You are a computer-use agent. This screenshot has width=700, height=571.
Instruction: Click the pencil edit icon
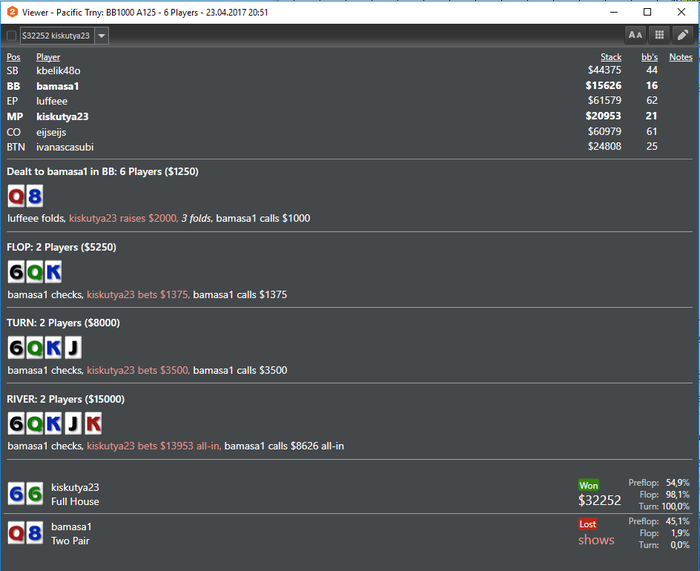(683, 35)
